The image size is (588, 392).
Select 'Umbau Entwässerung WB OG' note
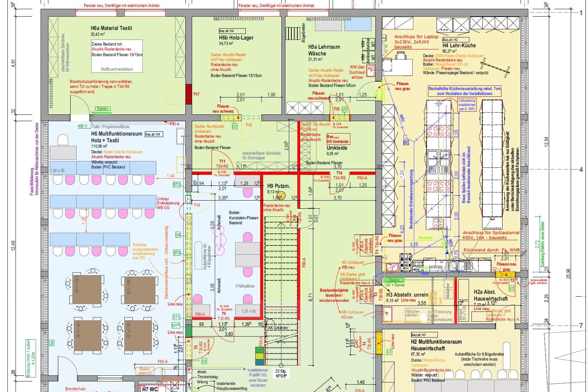(168, 203)
